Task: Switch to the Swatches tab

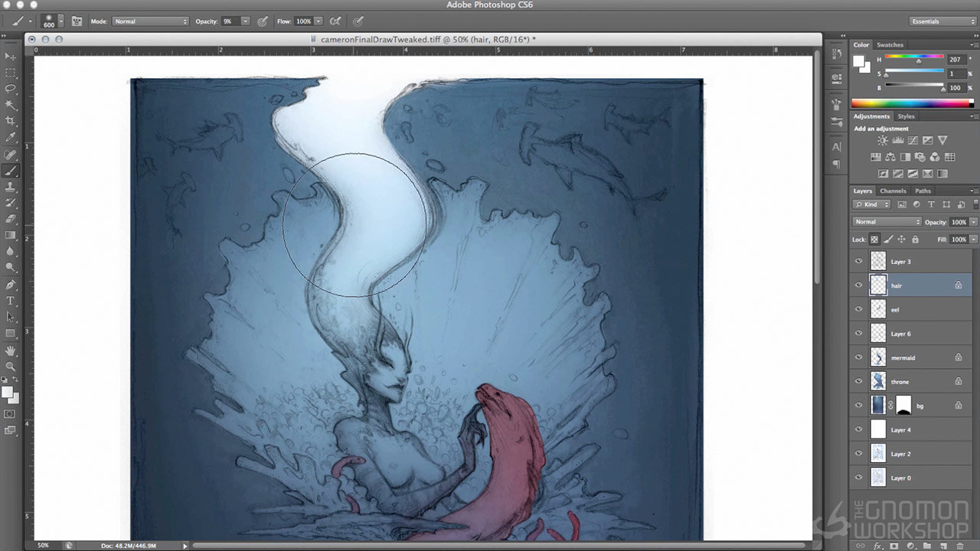Action: pos(890,45)
